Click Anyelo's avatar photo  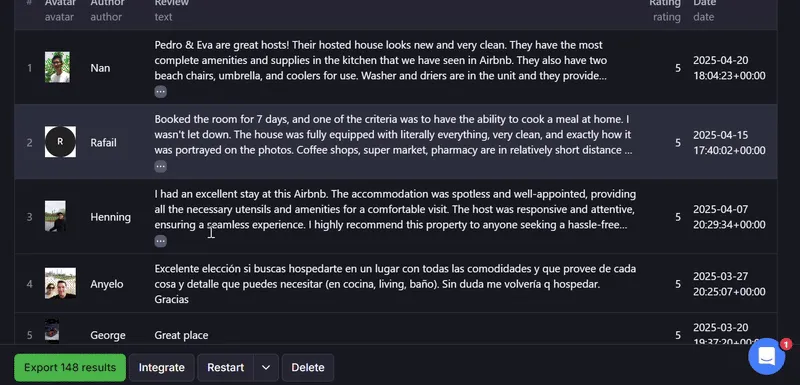[60, 283]
